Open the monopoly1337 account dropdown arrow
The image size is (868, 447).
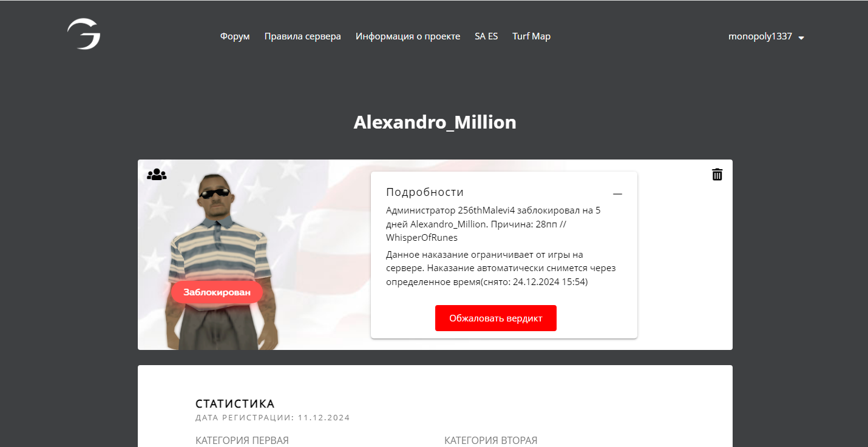801,38
